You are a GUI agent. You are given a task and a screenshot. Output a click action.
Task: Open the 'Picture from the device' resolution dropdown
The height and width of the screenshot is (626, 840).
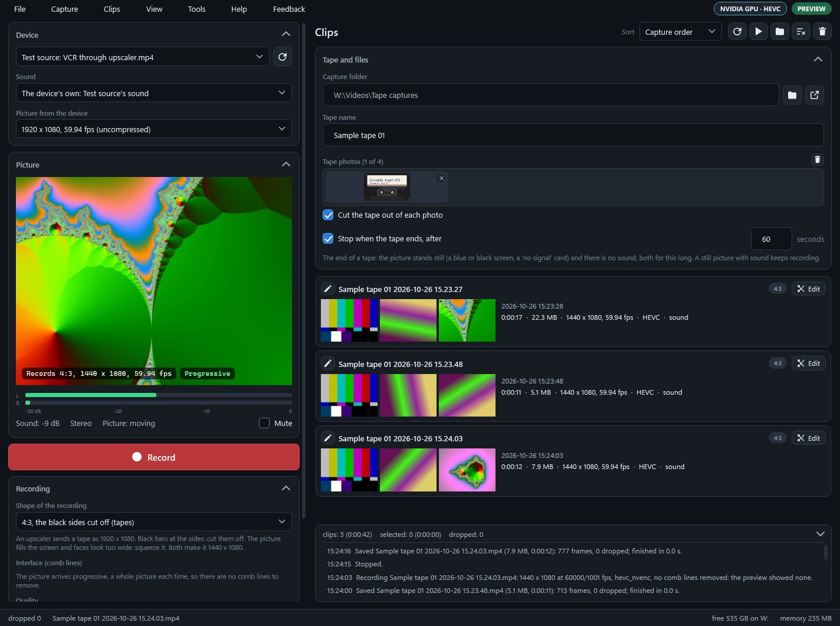point(154,129)
